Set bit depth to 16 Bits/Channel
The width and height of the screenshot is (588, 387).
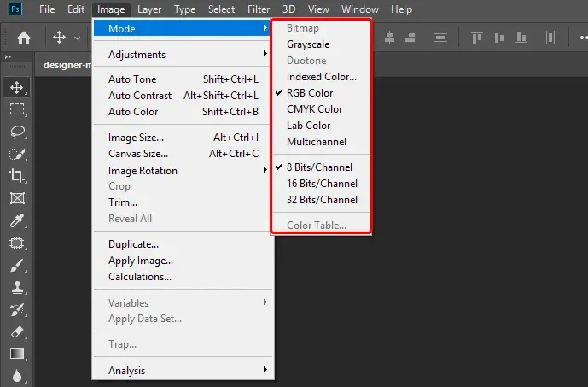[321, 184]
